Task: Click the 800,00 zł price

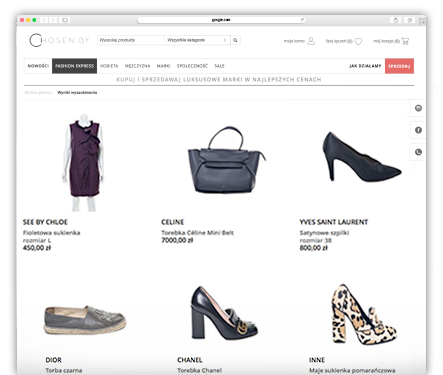Action: pos(313,248)
